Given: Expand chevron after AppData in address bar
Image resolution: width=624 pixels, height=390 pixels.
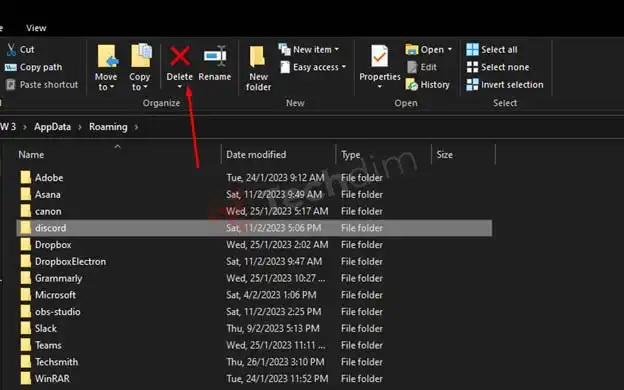Looking at the screenshot, I should point(80,127).
